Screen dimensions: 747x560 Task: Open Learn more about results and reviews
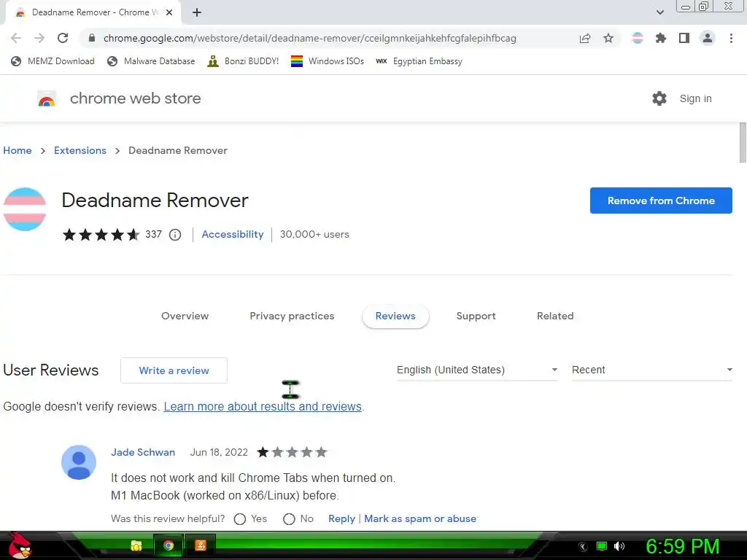tap(263, 407)
